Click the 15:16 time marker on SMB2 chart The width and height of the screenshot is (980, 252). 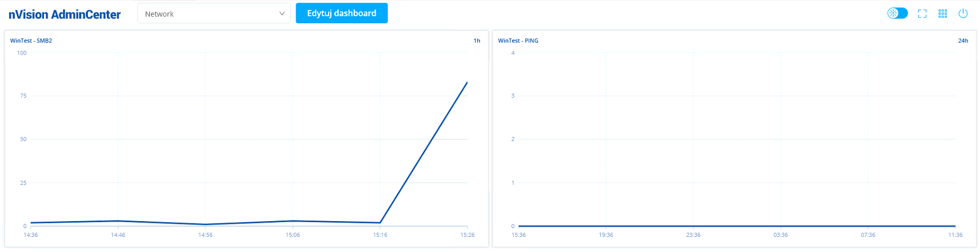tap(380, 235)
